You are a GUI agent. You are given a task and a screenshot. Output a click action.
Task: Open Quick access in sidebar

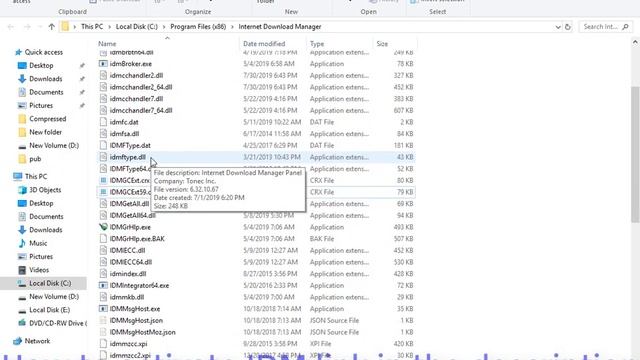click(x=44, y=52)
